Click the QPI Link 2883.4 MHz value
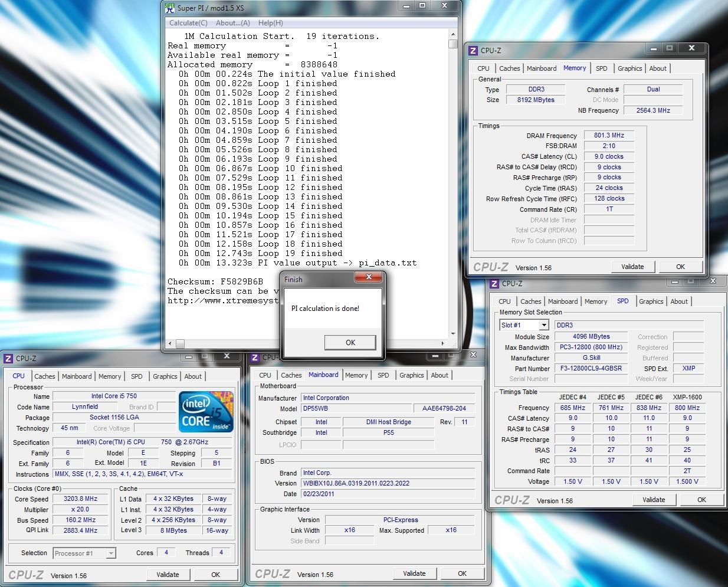 pos(81,530)
